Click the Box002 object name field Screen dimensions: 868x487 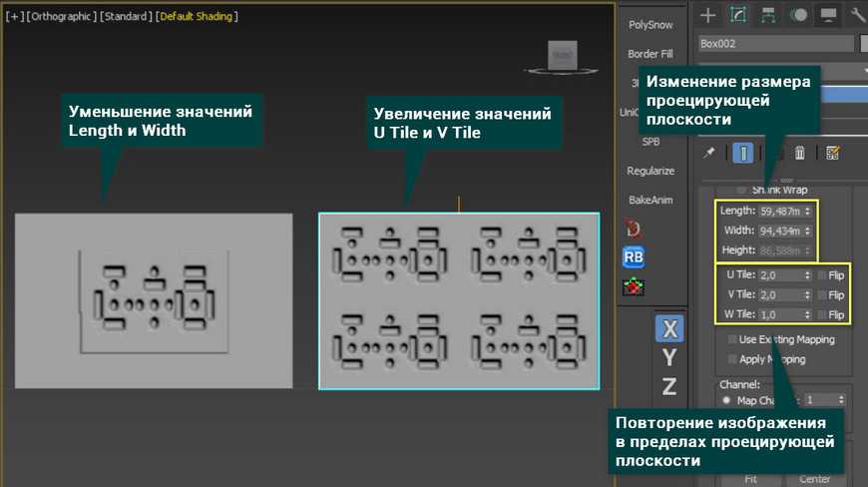pos(776,44)
